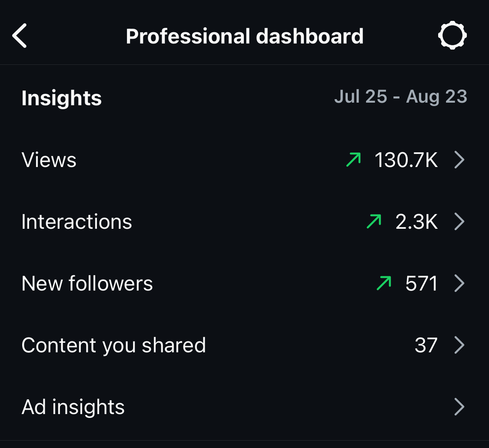Click the Insights section heading
Viewport: 489px width, 448px height.
click(x=62, y=98)
